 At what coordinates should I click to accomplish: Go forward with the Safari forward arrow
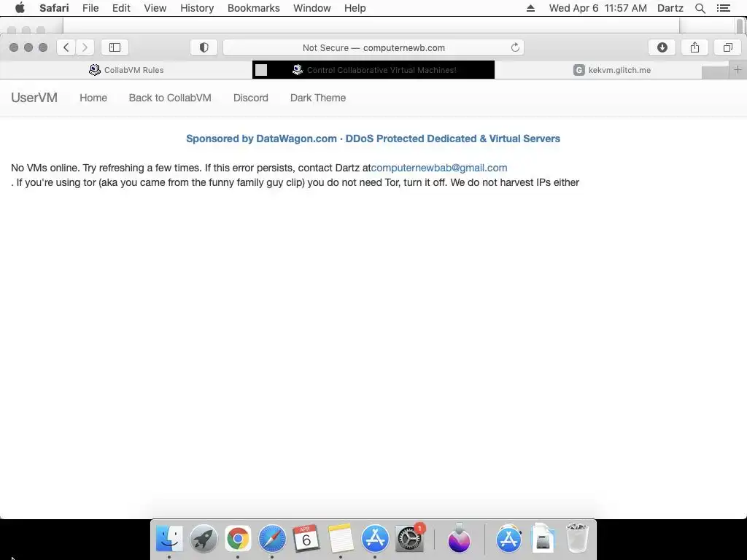(85, 47)
